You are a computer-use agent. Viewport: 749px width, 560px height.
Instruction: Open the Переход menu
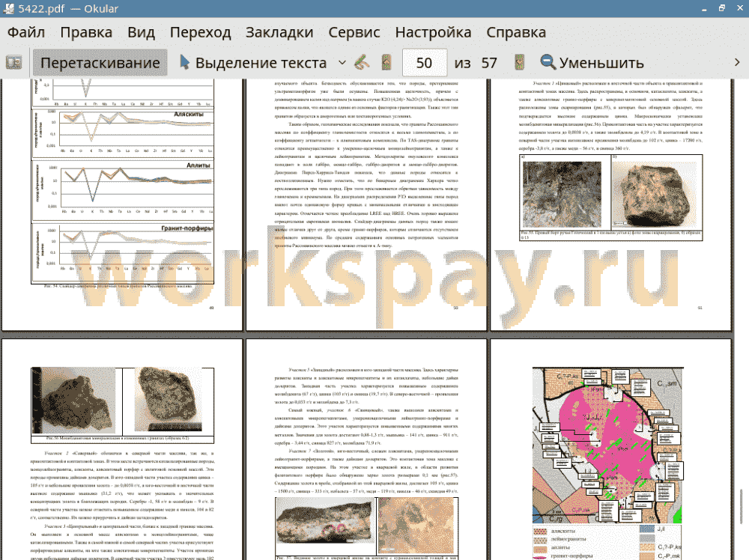[200, 32]
